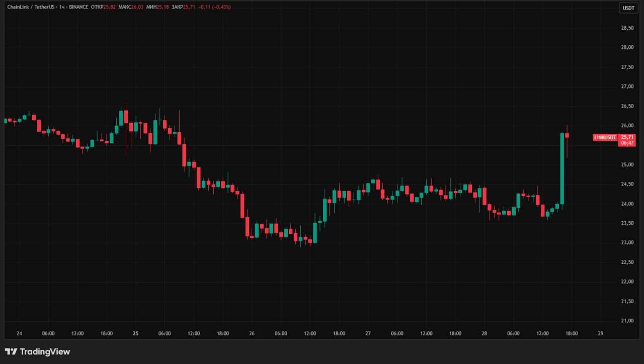Click the 22,50 price axis label
The width and height of the screenshot is (644, 364).
point(627,262)
